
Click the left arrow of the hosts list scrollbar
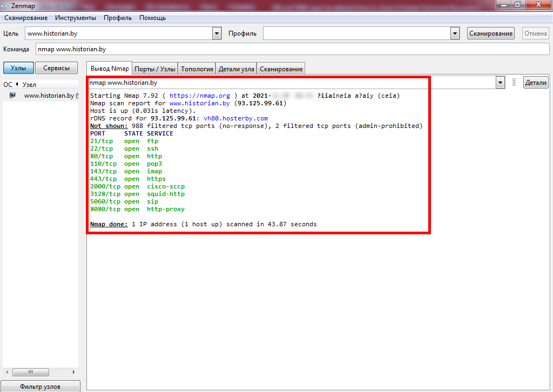click(6, 373)
